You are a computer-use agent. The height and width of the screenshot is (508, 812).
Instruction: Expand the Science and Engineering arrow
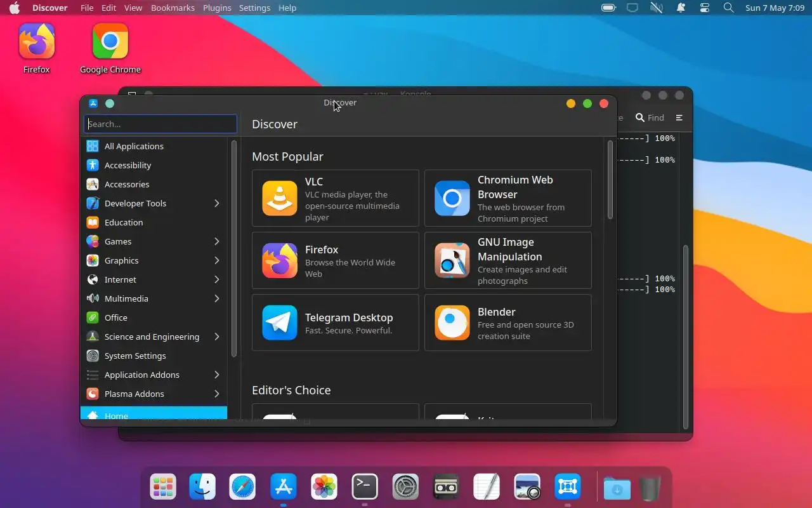(217, 337)
